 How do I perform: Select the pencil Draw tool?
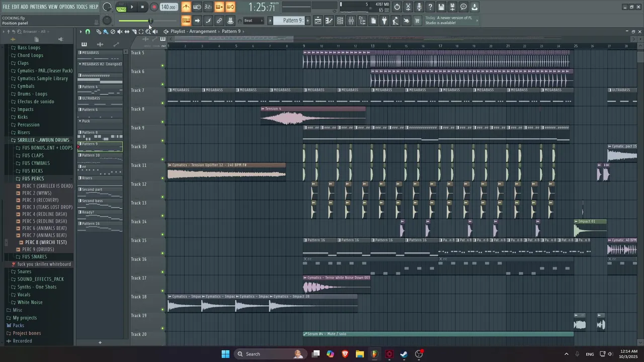(x=99, y=32)
